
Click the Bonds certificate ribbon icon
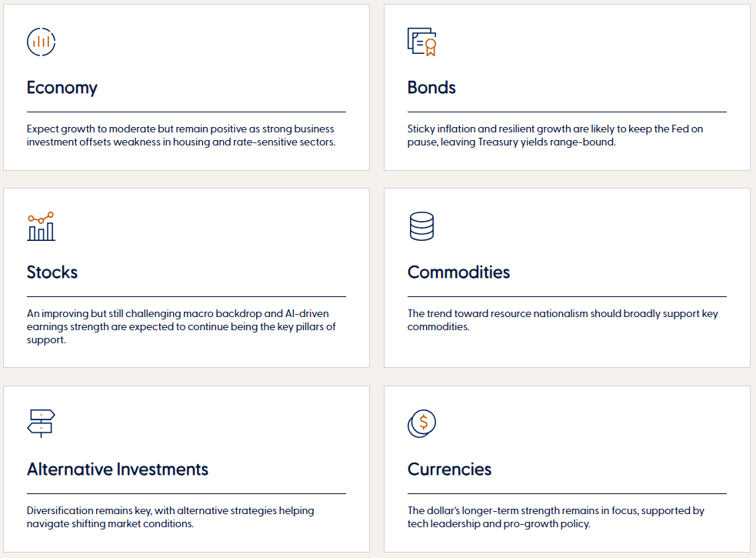(422, 42)
